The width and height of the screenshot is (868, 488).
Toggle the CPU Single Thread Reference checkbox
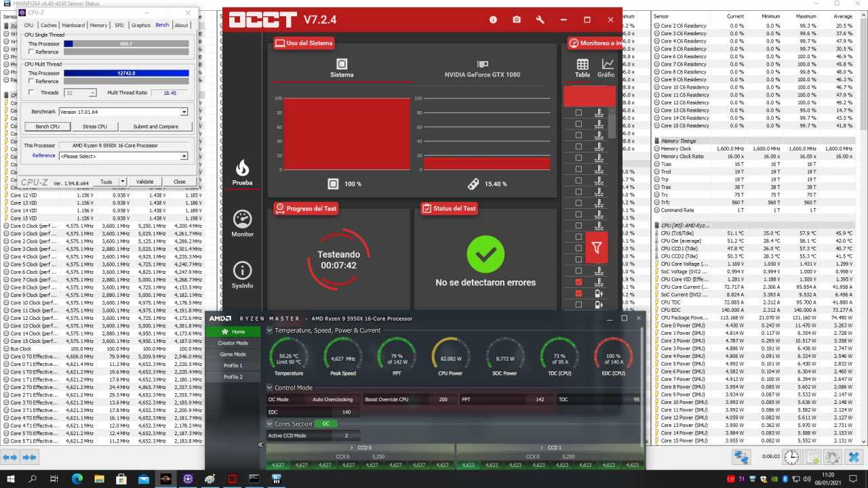coord(31,52)
